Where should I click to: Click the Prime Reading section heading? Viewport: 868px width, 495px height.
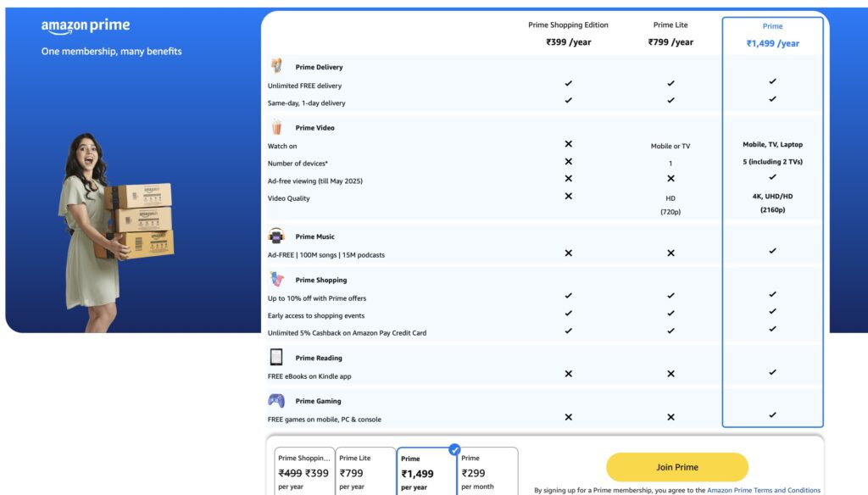[x=319, y=359]
